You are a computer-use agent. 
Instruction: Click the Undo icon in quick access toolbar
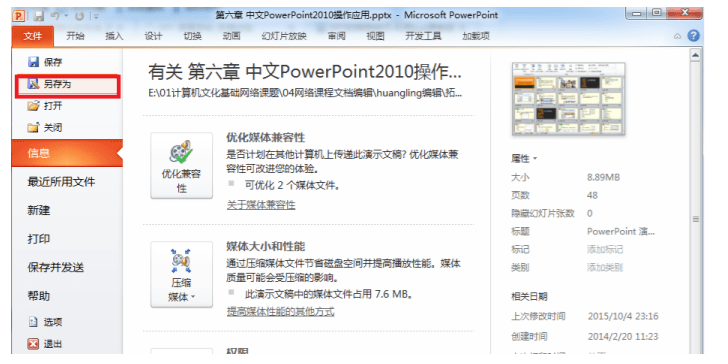click(56, 16)
